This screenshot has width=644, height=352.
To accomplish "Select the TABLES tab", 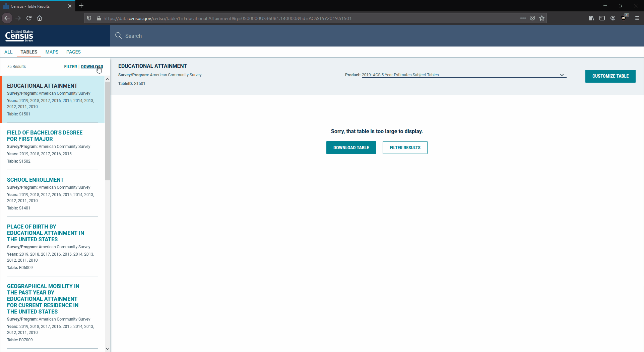I will tap(29, 52).
